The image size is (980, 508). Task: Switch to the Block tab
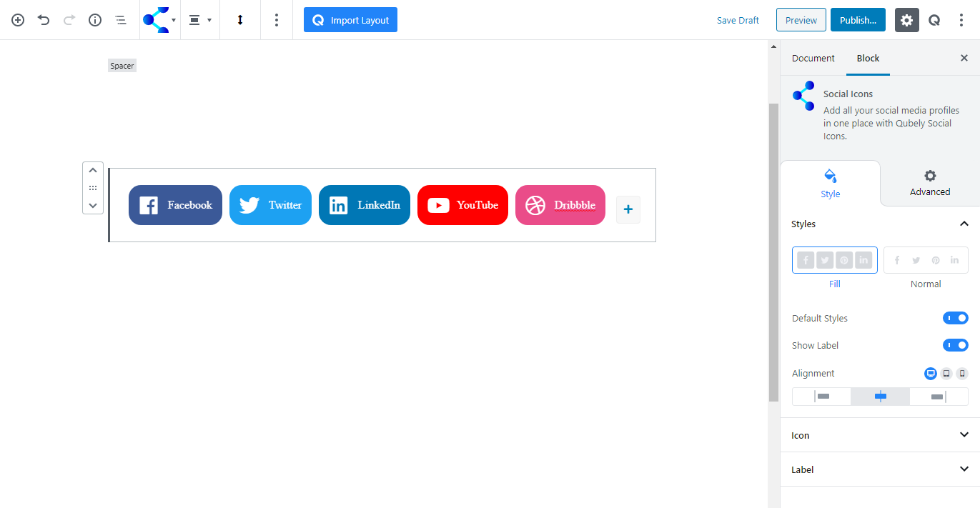tap(868, 58)
